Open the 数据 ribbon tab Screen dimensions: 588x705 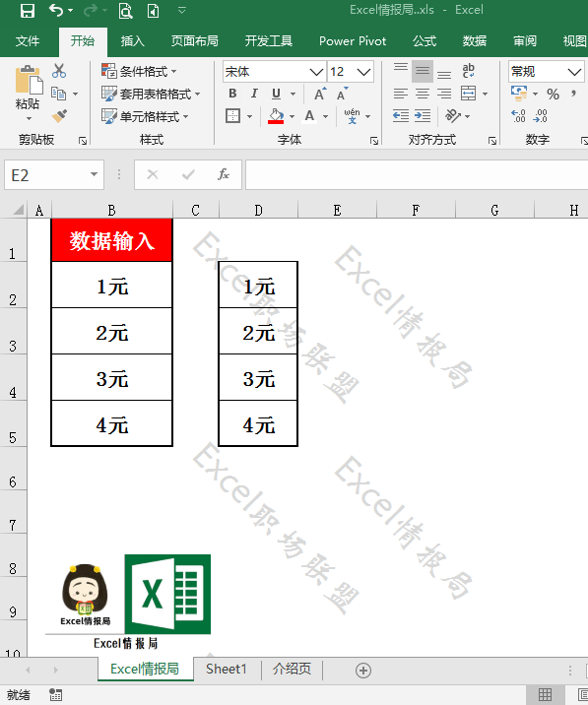pos(475,41)
